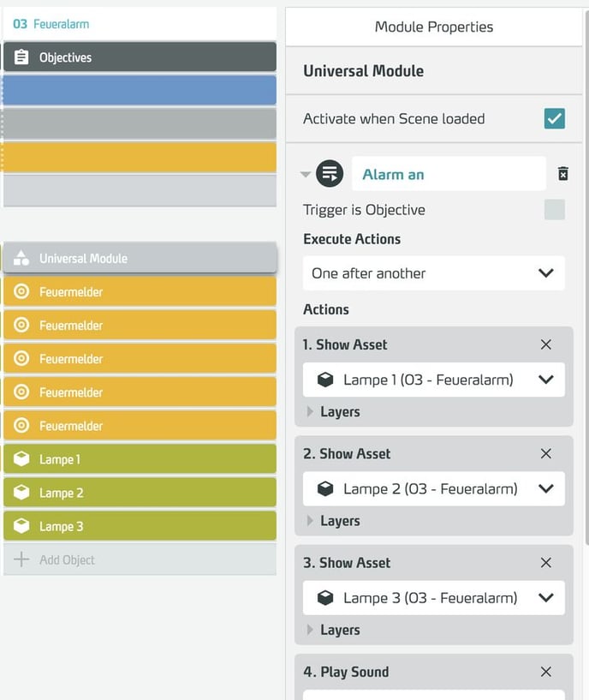Remove the 3. Show Asset action
Image resolution: width=589 pixels, height=700 pixels.
[546, 563]
